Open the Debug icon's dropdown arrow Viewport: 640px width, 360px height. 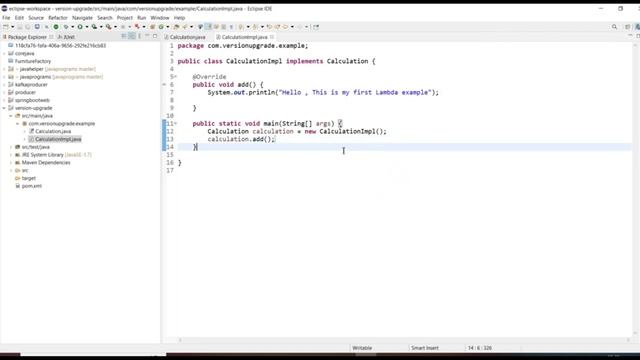(73, 27)
